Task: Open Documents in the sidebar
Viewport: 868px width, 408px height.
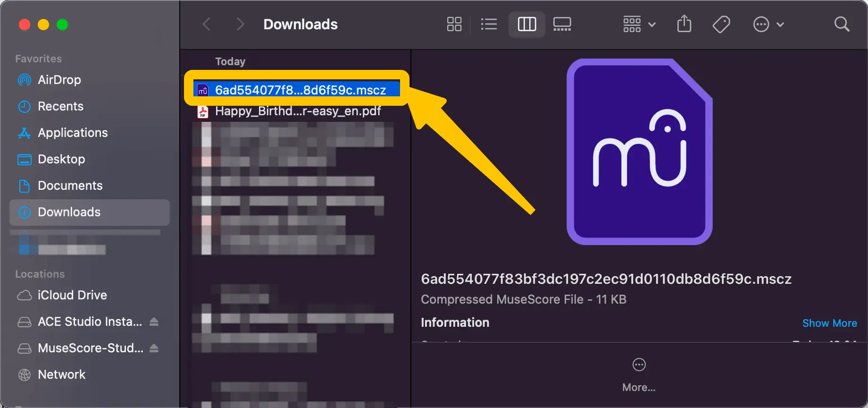Action: 90,186
